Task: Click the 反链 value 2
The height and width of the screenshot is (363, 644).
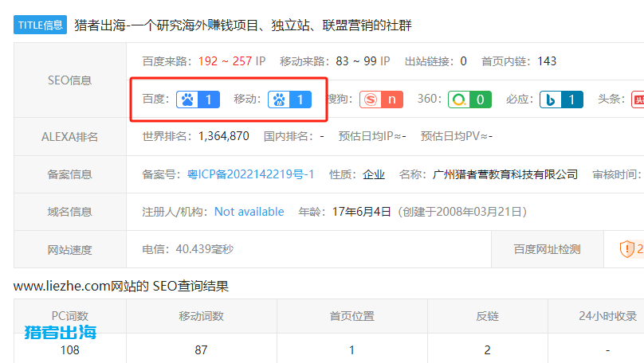Action: 487,350
